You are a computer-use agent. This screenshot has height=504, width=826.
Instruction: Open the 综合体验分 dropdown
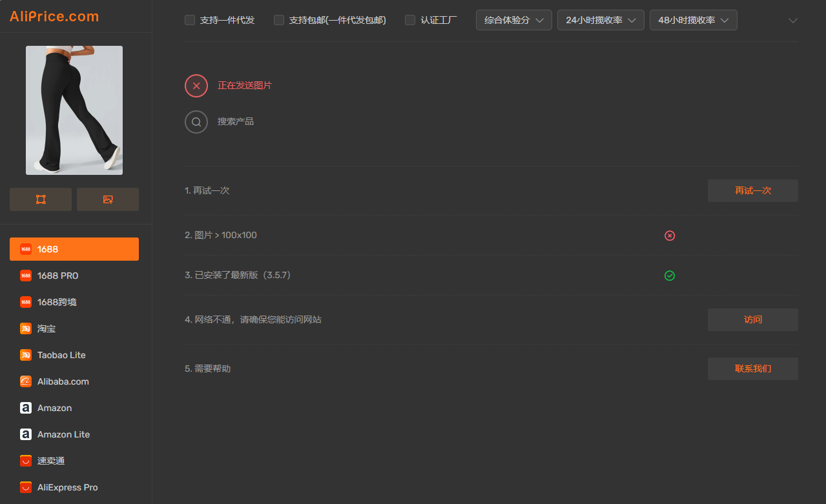[513, 20]
